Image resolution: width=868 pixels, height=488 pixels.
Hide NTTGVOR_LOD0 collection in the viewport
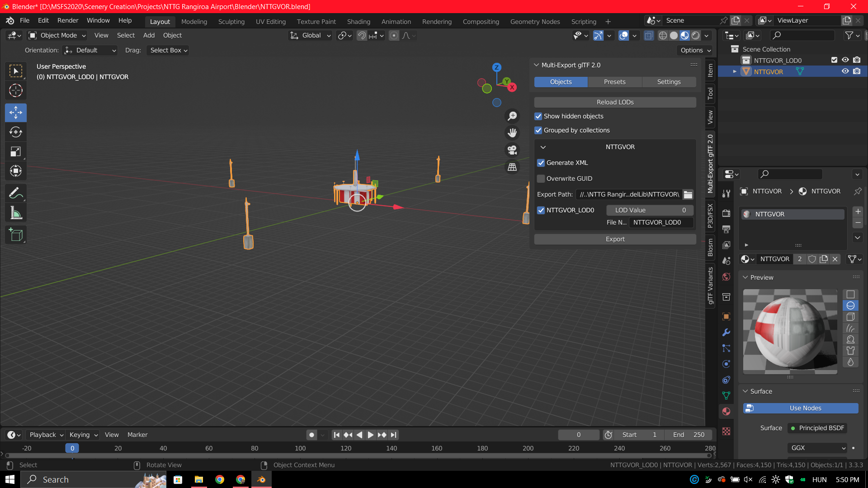tap(845, 60)
